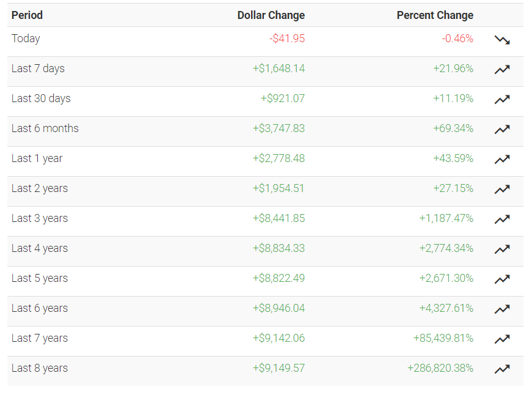This screenshot has height=395, width=532.
Task: Click the trend icon in Last 7 years row
Action: click(502, 339)
